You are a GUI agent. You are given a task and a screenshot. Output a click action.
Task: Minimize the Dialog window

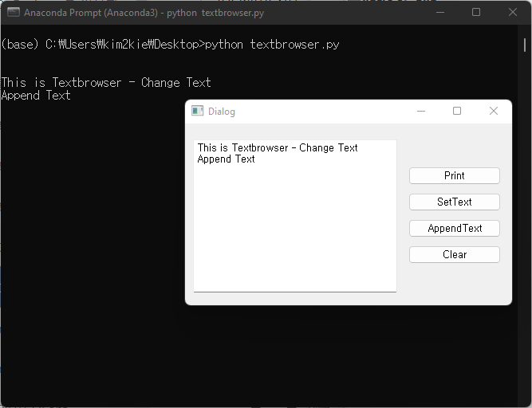tap(420, 111)
